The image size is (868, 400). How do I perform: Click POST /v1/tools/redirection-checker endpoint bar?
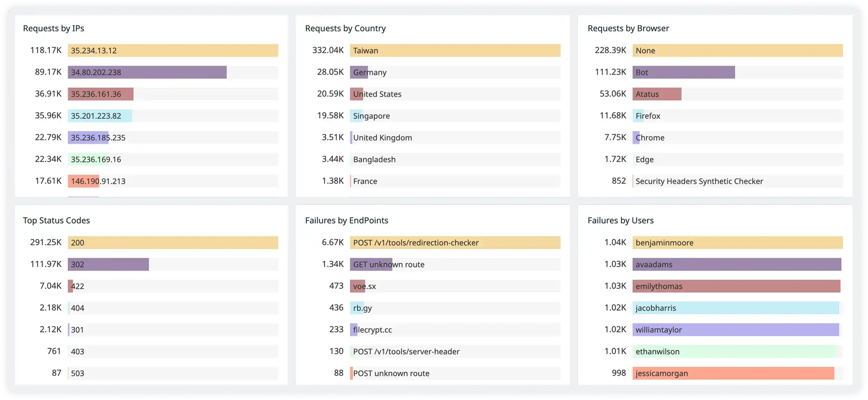(455, 243)
